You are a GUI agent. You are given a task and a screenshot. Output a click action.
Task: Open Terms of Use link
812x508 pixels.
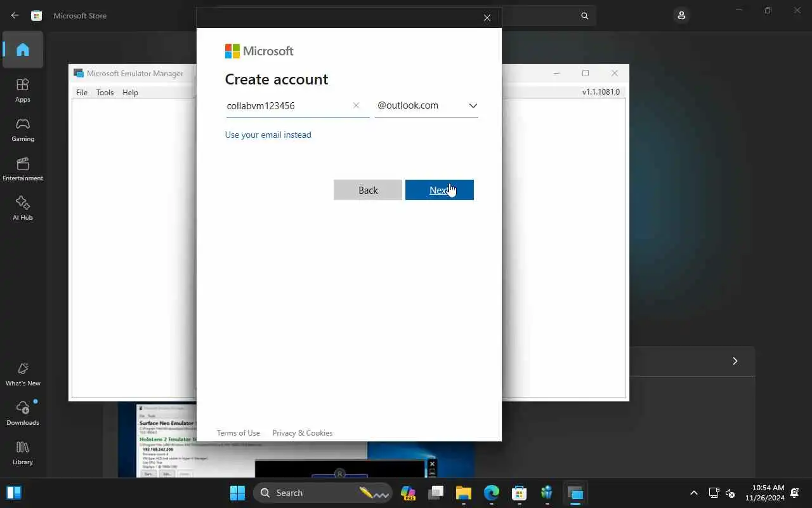click(x=239, y=433)
